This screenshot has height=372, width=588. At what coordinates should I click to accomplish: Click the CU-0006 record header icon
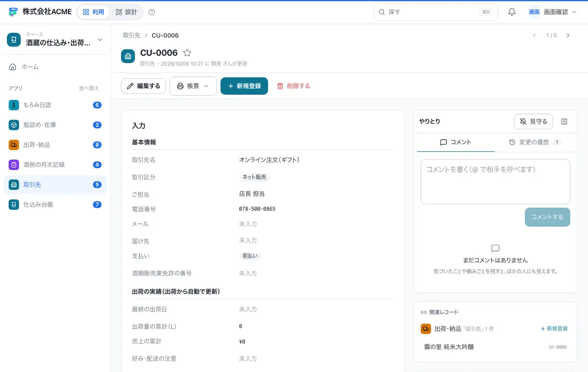point(128,56)
